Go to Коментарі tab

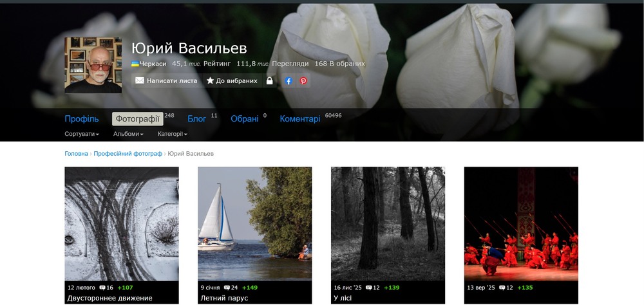point(300,119)
